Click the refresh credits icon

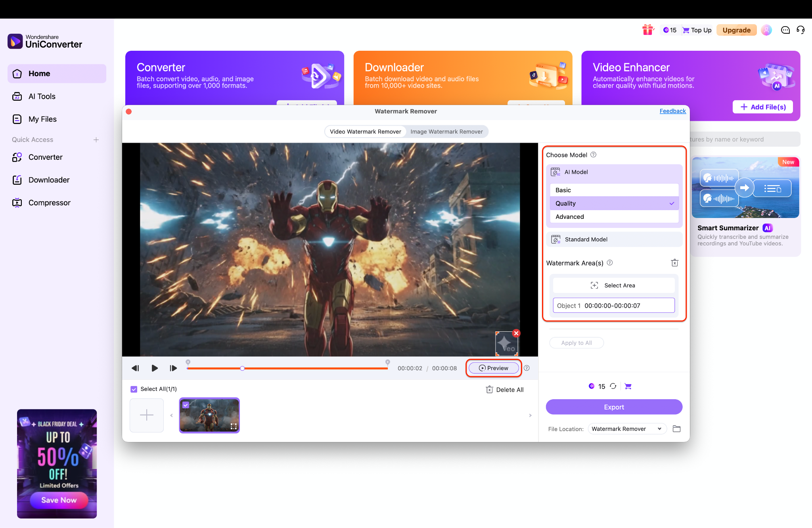click(x=613, y=386)
